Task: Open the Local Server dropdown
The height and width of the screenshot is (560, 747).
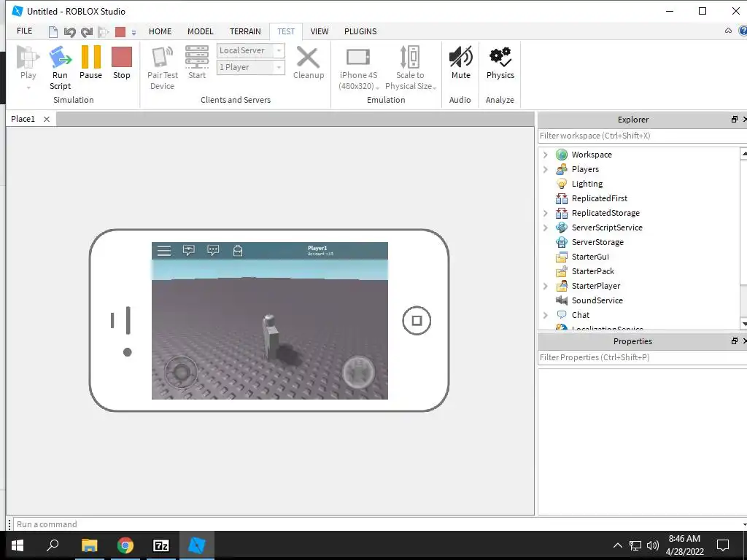Action: click(251, 50)
